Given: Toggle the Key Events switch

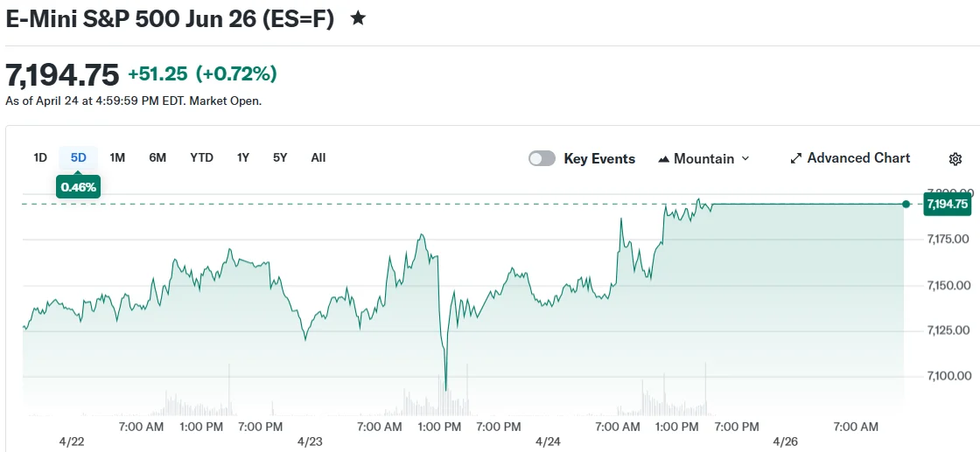Looking at the screenshot, I should tap(542, 158).
